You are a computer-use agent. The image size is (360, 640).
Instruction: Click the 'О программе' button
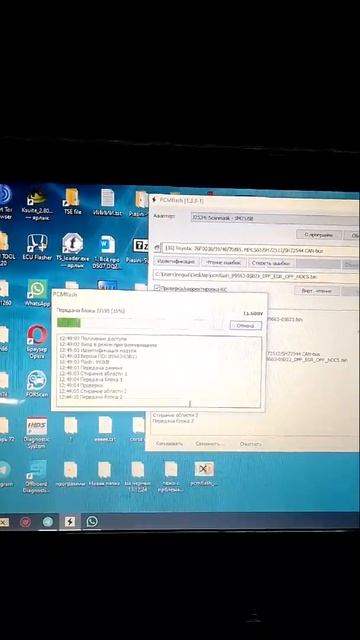pyautogui.click(x=319, y=235)
